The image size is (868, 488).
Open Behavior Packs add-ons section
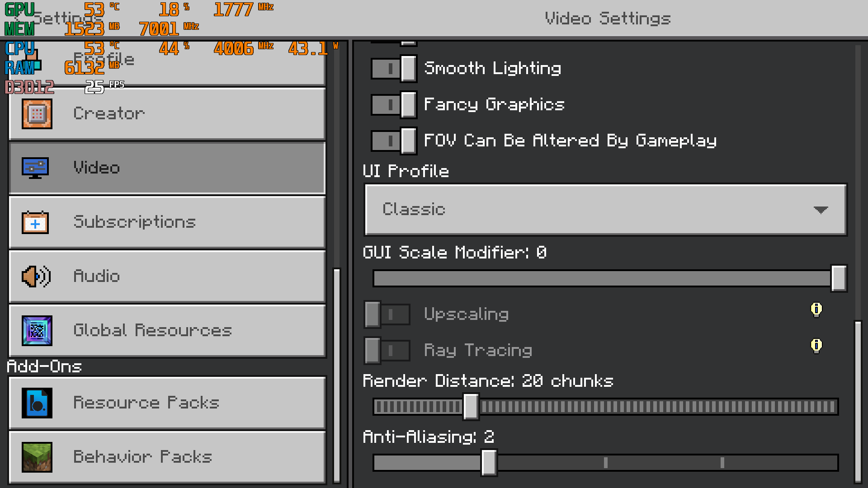(167, 457)
